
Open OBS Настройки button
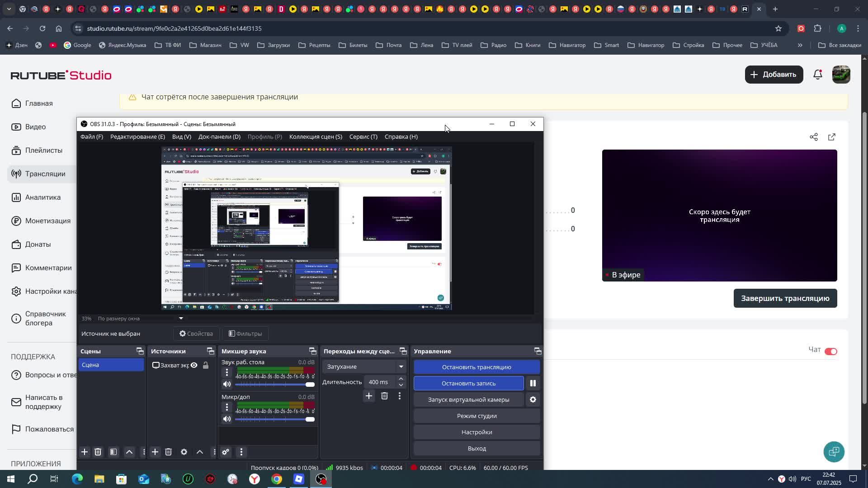pos(476,432)
